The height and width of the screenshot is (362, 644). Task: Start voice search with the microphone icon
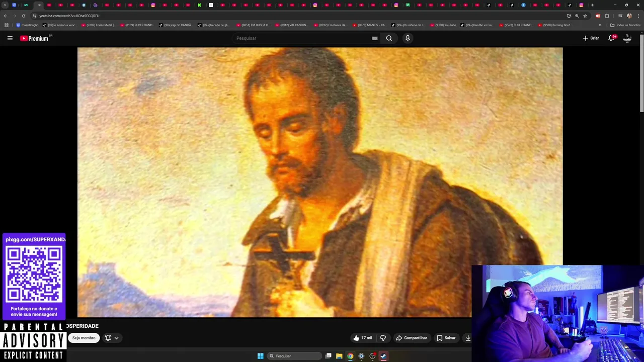408,38
